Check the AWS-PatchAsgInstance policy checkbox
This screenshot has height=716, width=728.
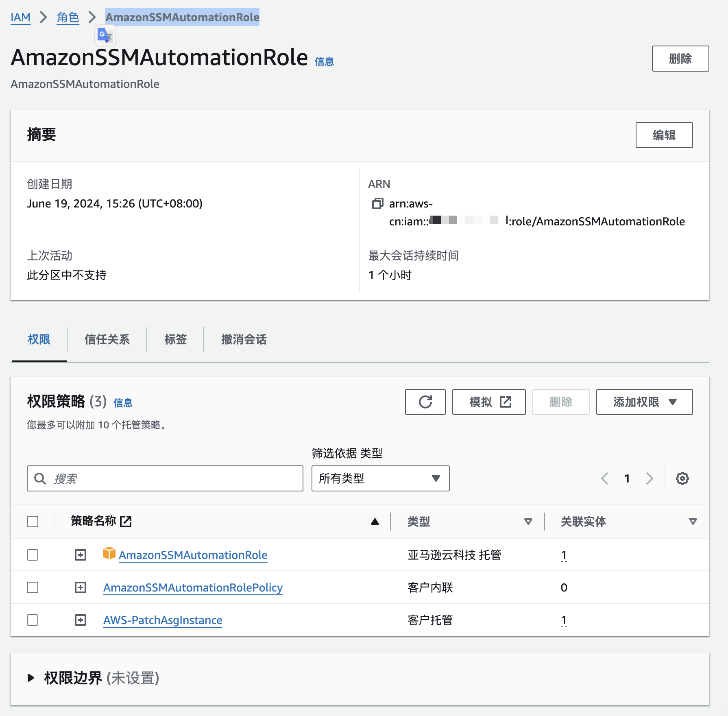pyautogui.click(x=32, y=620)
